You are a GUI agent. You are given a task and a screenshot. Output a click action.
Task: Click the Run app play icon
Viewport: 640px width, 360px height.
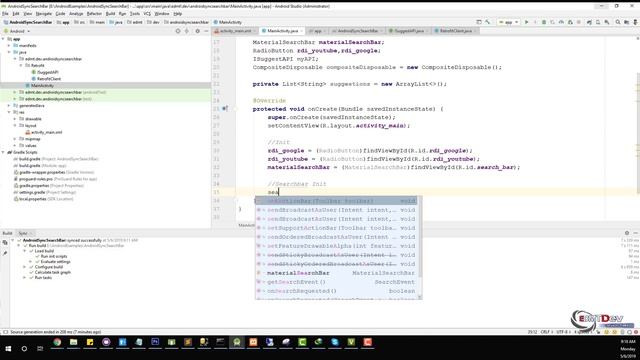tap(527, 22)
